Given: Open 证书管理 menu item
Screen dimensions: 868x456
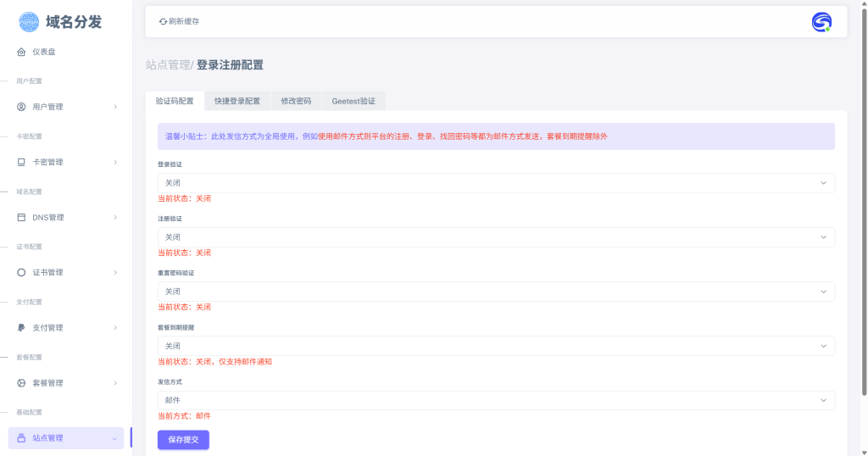Looking at the screenshot, I should (x=66, y=272).
